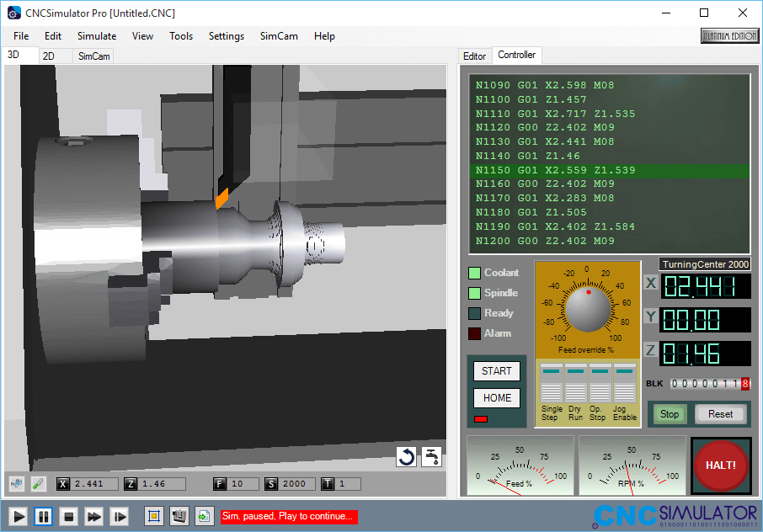Click the machine snapshot icon in bottom toolbar
The width and height of the screenshot is (763, 532).
(179, 516)
